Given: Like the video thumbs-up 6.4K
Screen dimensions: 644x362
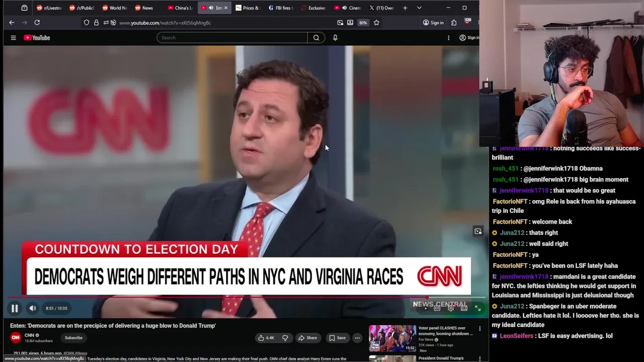Looking at the screenshot, I should (x=266, y=338).
